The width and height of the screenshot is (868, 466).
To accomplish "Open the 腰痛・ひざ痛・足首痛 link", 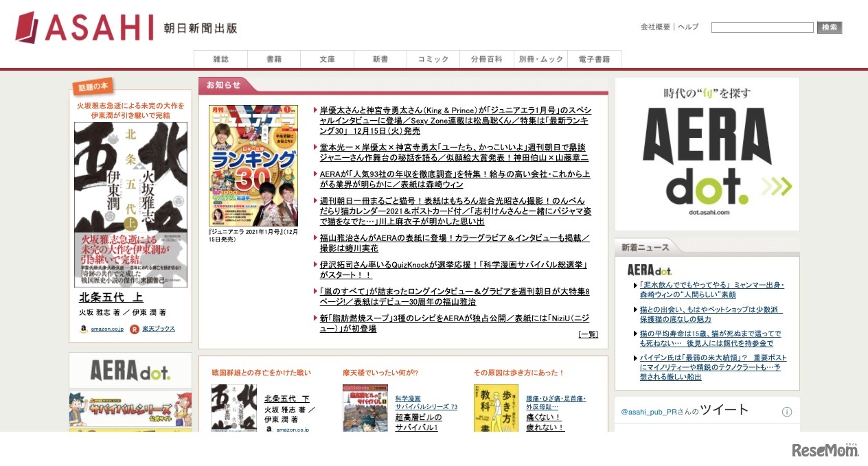I will coord(556,403).
